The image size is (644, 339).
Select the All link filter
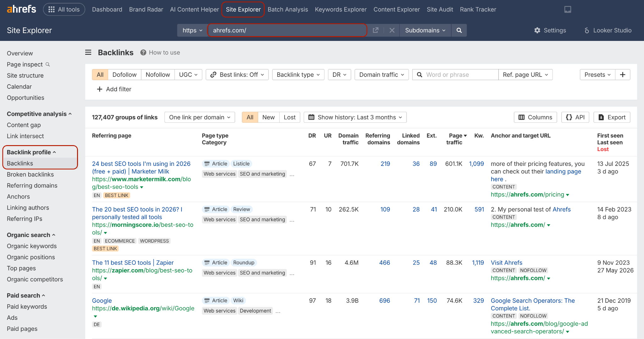(x=100, y=75)
